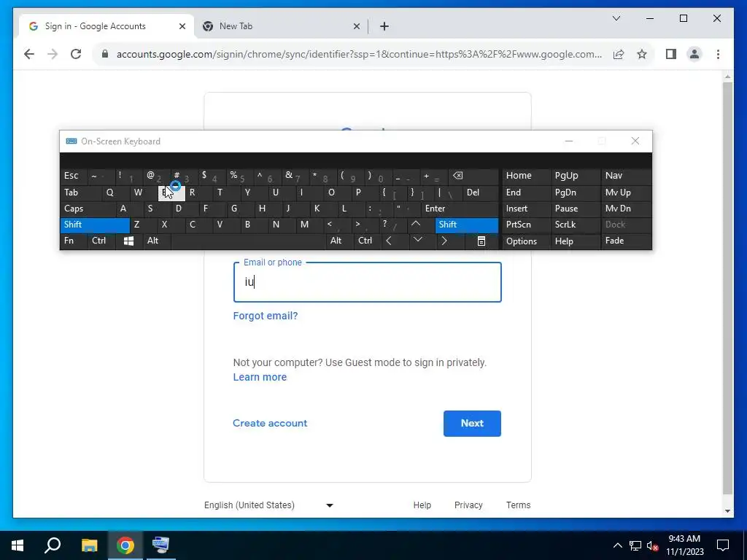Screen dimensions: 747x560
Task: View site info via the lock icon
Action: 105,54
